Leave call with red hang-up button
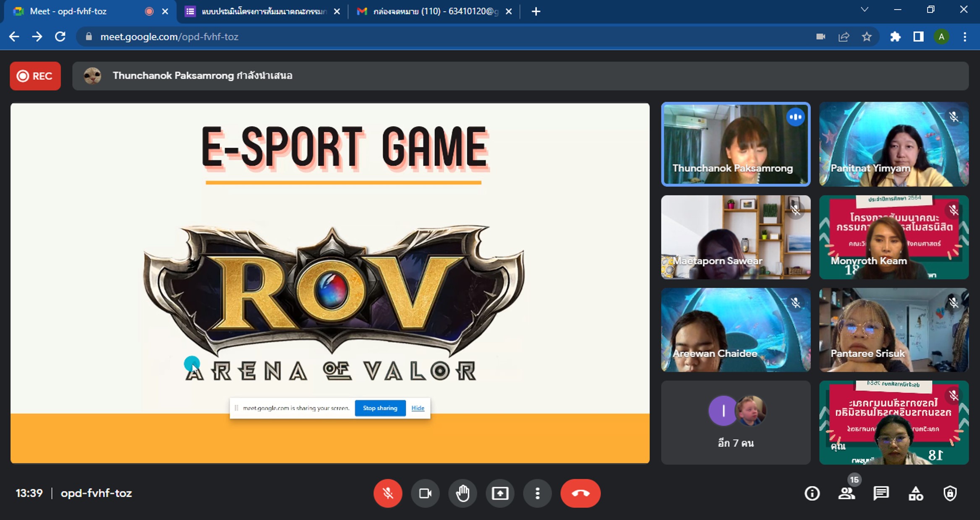This screenshot has width=980, height=520. click(x=580, y=493)
